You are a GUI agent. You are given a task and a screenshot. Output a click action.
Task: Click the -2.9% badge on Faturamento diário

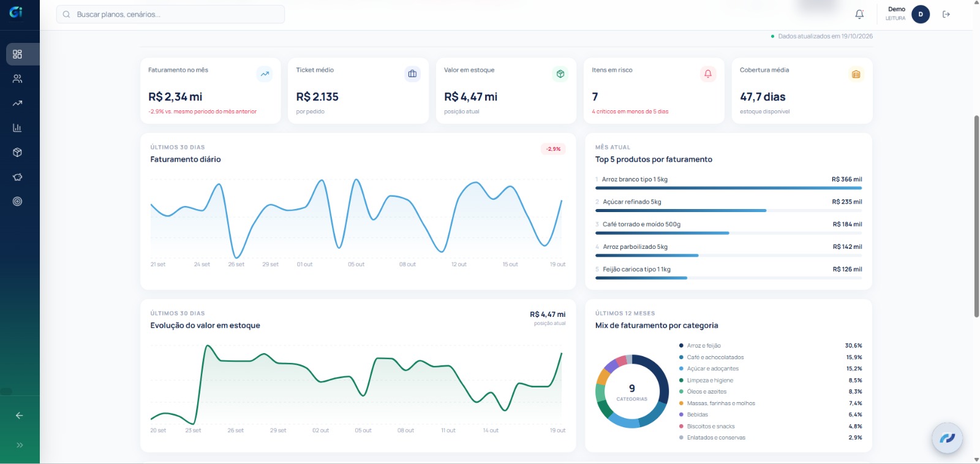pyautogui.click(x=553, y=149)
